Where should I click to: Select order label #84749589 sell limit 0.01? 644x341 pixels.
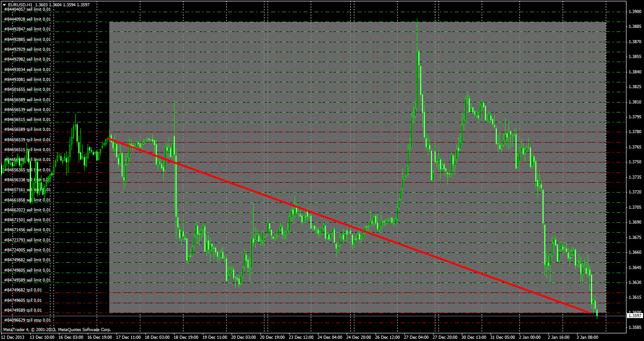(x=27, y=280)
